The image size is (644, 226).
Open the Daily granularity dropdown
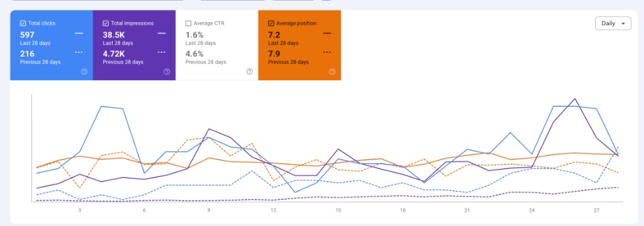(613, 23)
